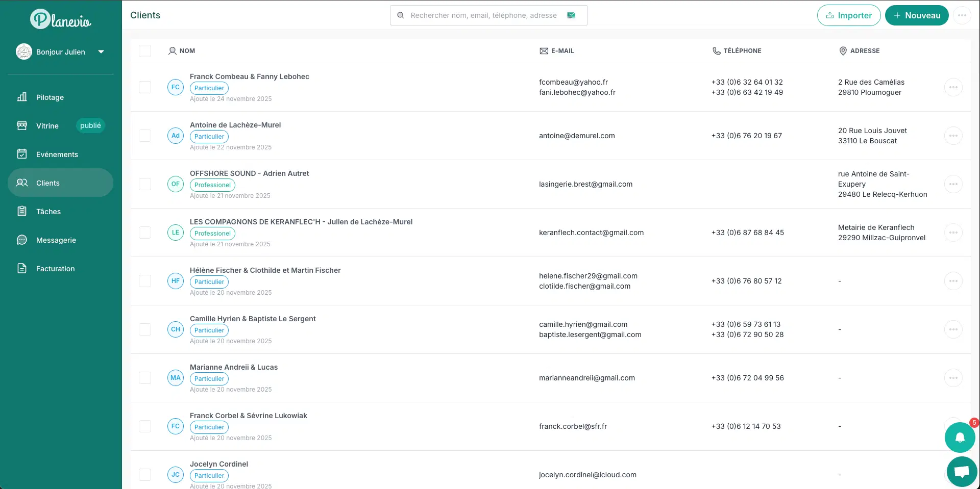Check Antoine de Lachèze-Murel row checkbox

pyautogui.click(x=145, y=136)
